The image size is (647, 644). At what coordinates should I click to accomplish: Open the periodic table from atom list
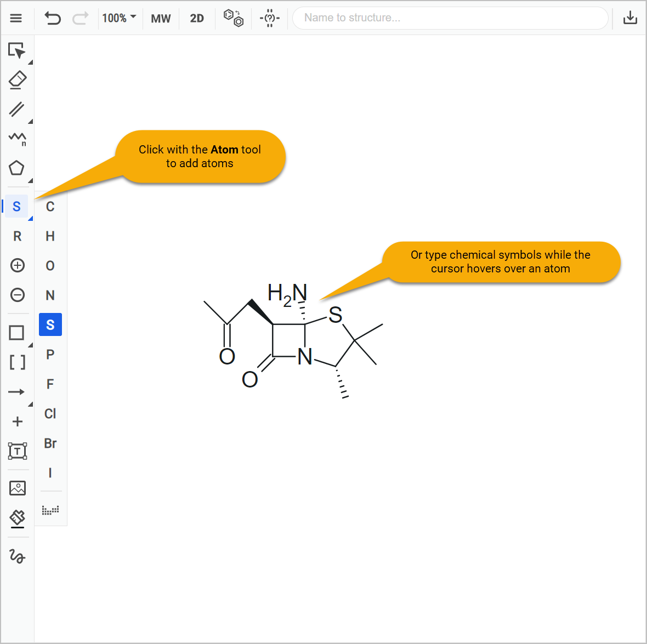click(x=50, y=509)
